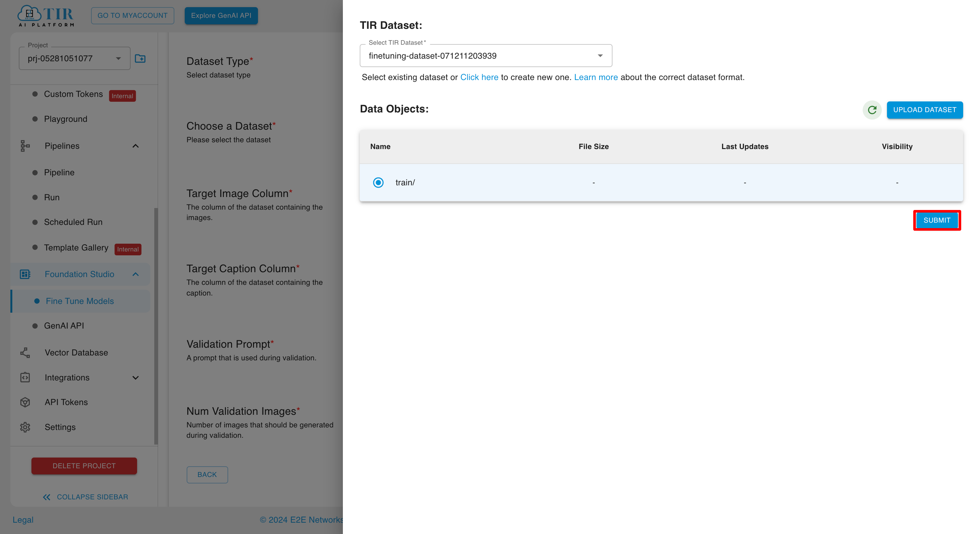980x534 pixels.
Task: Open Custom Tokens in the sidebar
Action: (74, 94)
